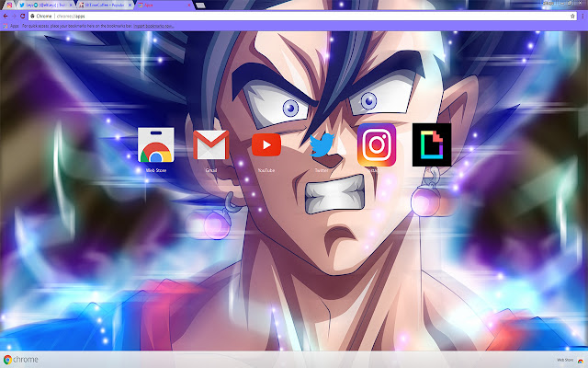Open the Twitter app
The height and width of the screenshot is (368, 588).
coord(321,144)
